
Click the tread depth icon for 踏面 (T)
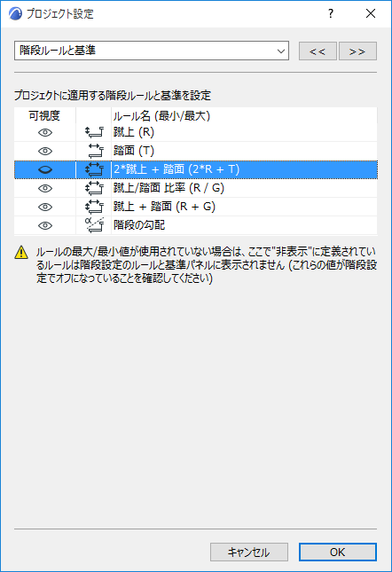tap(96, 151)
